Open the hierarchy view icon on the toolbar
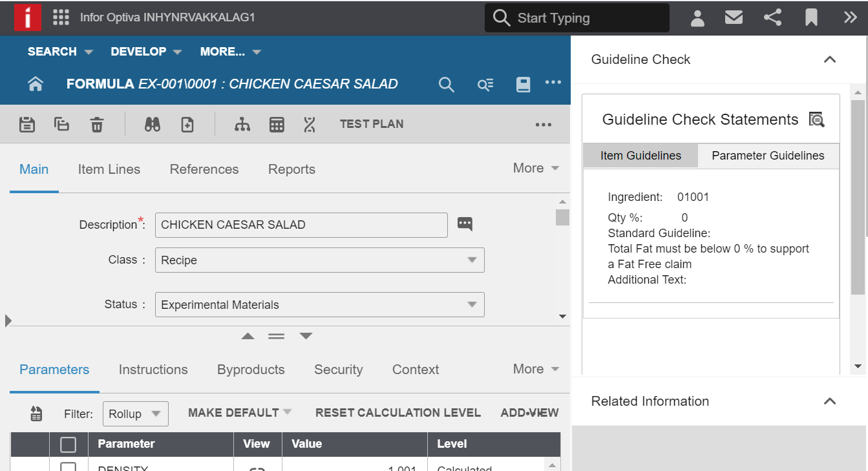The image size is (868, 471). pos(242,124)
